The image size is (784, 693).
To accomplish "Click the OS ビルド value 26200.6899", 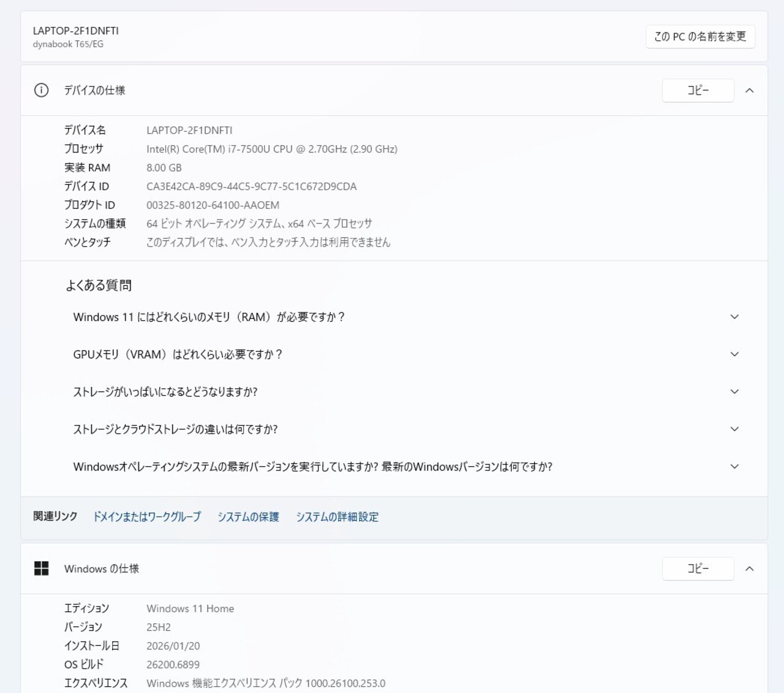I will (173, 664).
